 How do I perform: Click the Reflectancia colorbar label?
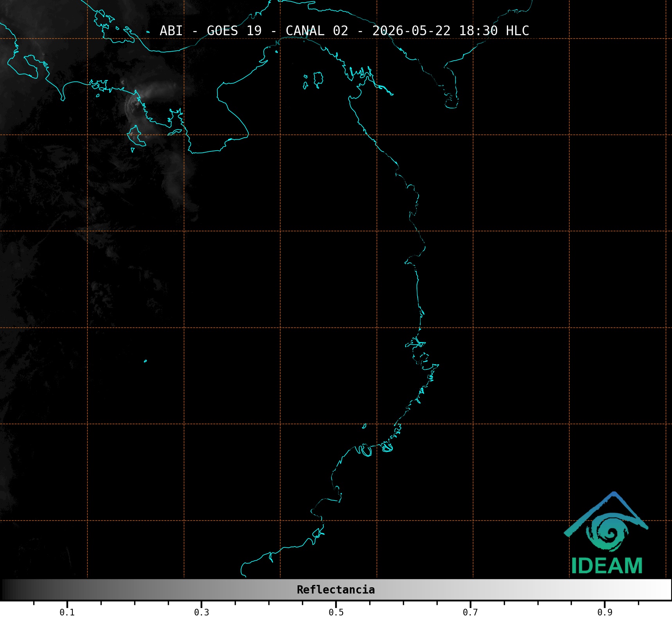click(336, 590)
